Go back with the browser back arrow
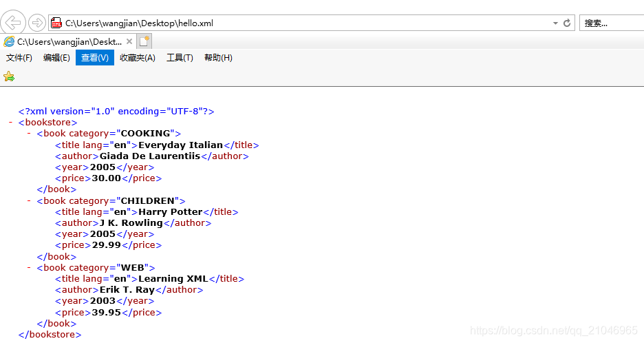 pos(13,22)
